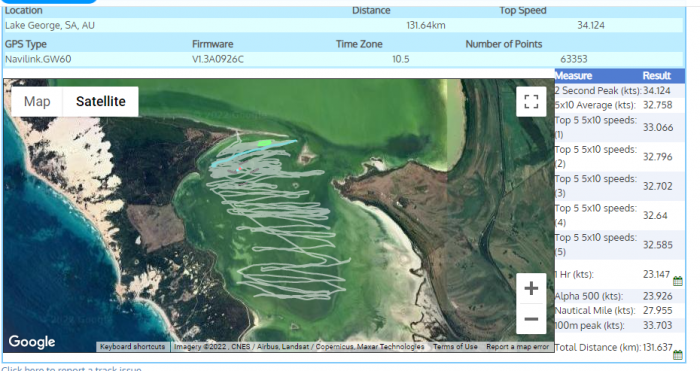Click the Result column header
Viewport: 700px width, 371px height.
click(x=657, y=75)
